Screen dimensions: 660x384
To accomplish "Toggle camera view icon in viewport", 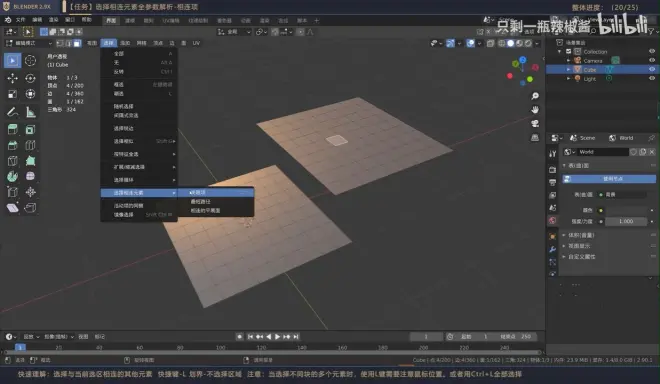I will pyautogui.click(x=535, y=124).
